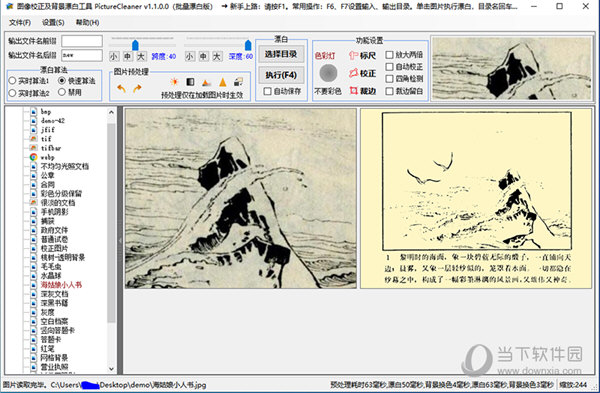Select 海姑娘小人书 in file tree
Screen dimensions: 600x393
[x=61, y=285]
